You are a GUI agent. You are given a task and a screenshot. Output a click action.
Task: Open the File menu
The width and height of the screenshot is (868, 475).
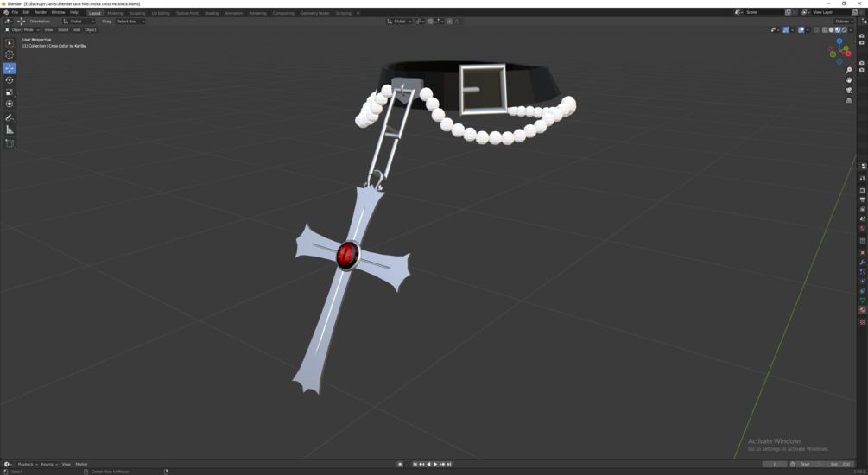point(15,12)
